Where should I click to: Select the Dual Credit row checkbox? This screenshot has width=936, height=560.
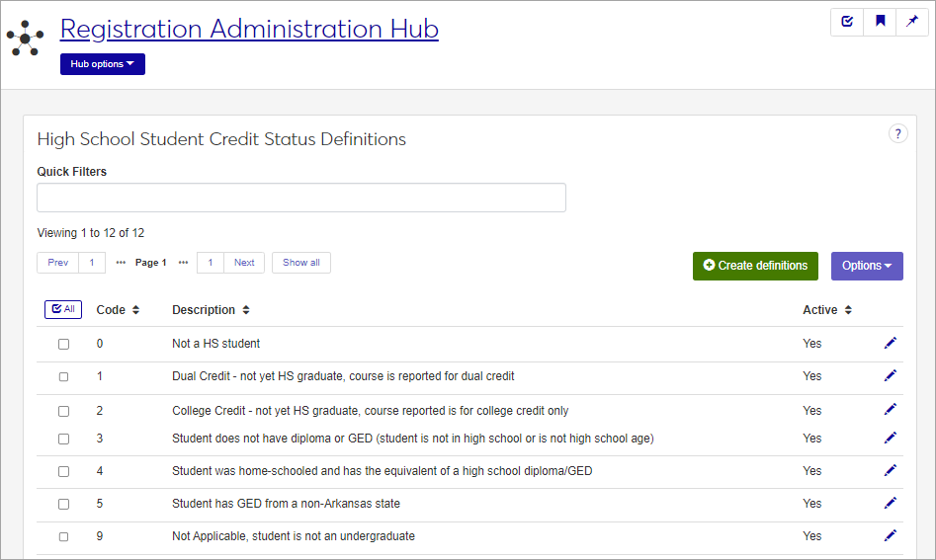pos(63,377)
